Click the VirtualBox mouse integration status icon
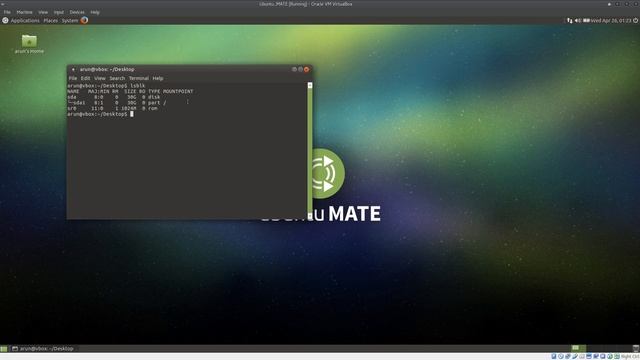 pyautogui.click(x=609, y=356)
